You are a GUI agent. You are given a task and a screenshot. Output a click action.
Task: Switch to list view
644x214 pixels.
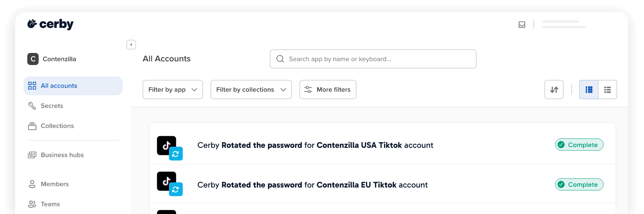point(608,90)
